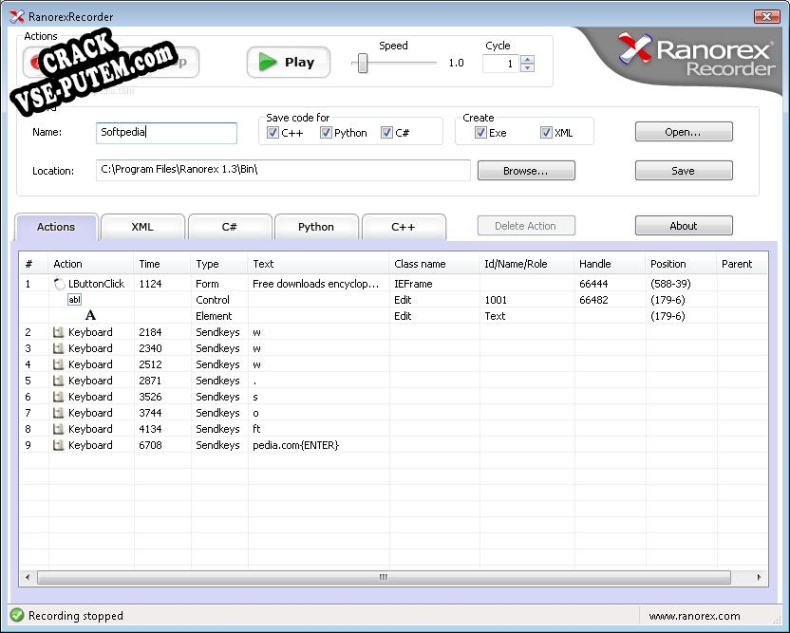Click the position value (588-39)

(671, 284)
